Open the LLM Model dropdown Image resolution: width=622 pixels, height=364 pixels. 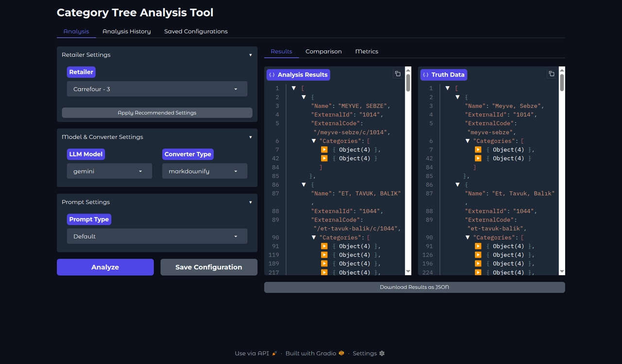[109, 171]
